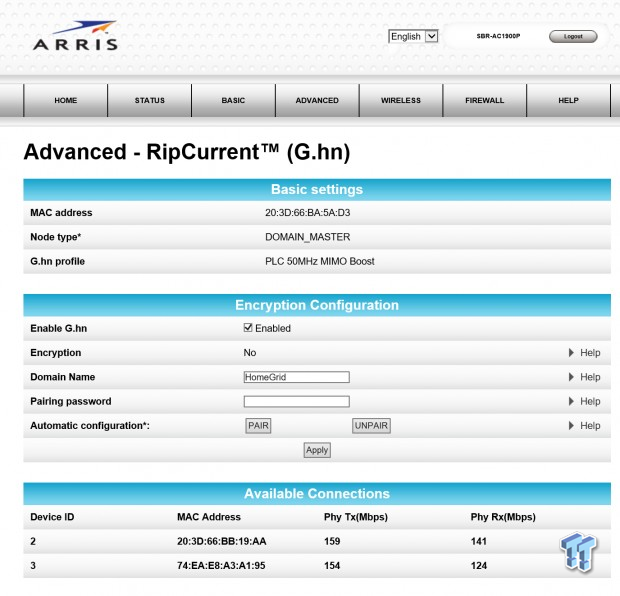The width and height of the screenshot is (620, 596).
Task: Select Phy Rx value 124
Action: 479,566
